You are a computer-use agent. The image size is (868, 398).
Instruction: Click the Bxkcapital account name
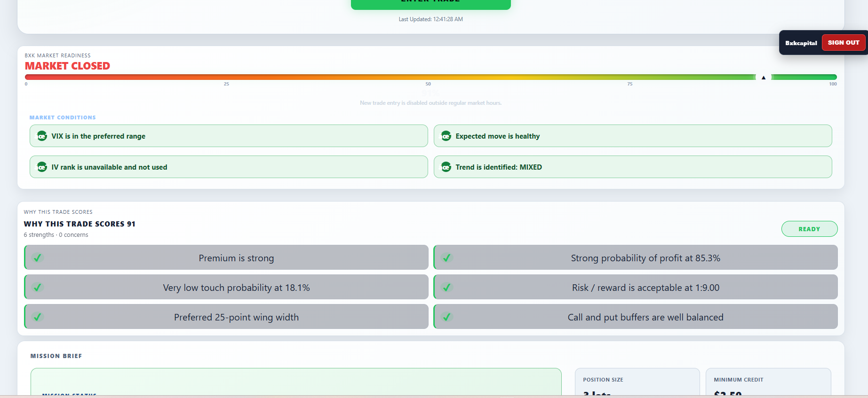point(801,43)
